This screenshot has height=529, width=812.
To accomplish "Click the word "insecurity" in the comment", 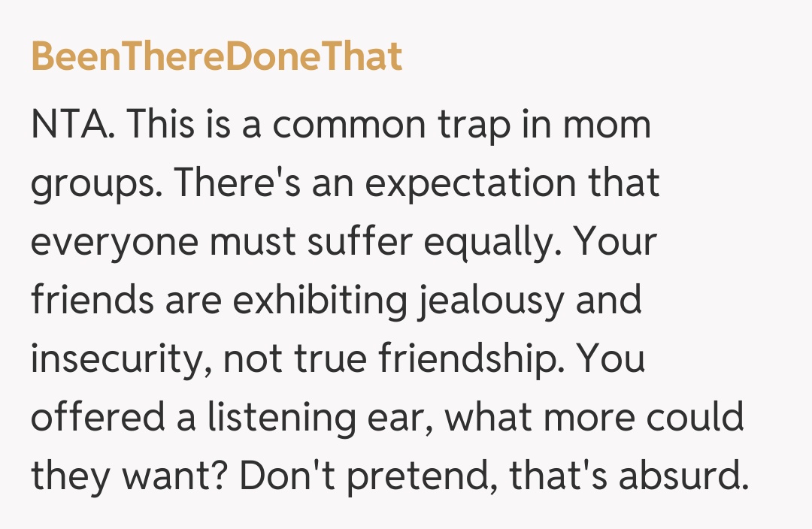I will (x=114, y=361).
